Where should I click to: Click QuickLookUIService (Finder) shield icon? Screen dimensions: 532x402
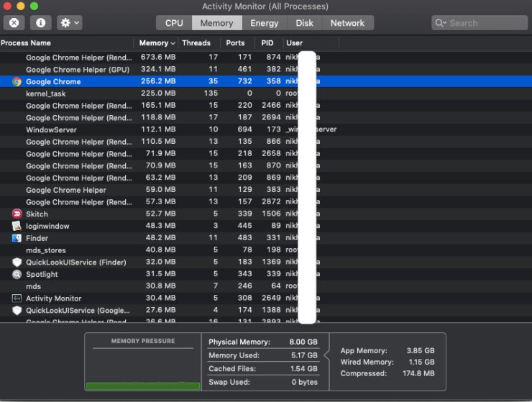coord(17,262)
